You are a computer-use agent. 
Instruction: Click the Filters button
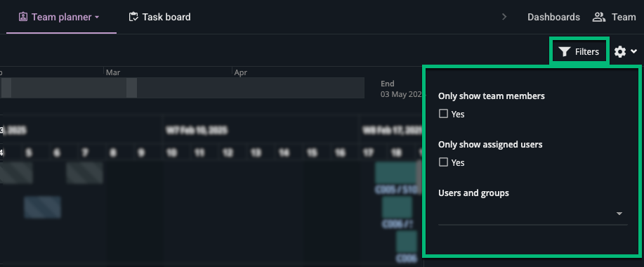(579, 52)
